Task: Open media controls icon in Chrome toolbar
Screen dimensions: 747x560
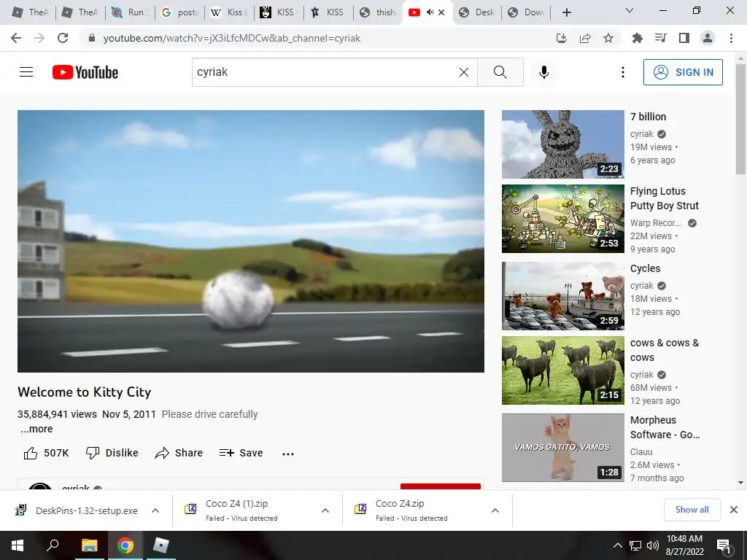Action: [660, 38]
